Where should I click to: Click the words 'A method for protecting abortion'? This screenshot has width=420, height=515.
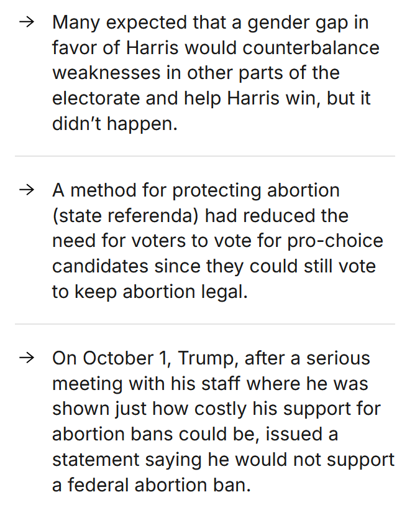(x=196, y=190)
